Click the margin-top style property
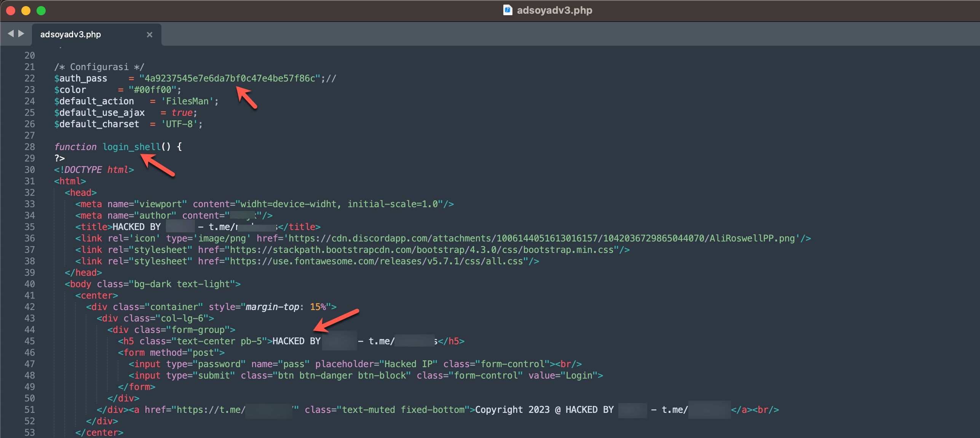 pos(273,307)
